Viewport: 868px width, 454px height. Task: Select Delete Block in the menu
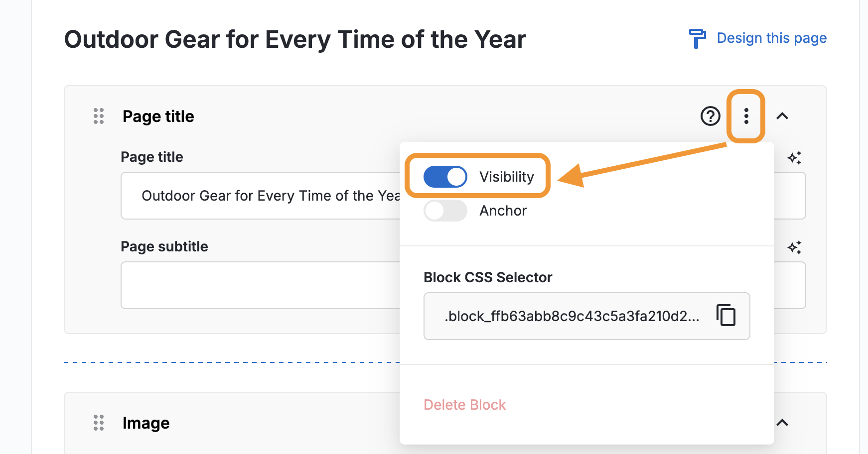click(x=464, y=405)
